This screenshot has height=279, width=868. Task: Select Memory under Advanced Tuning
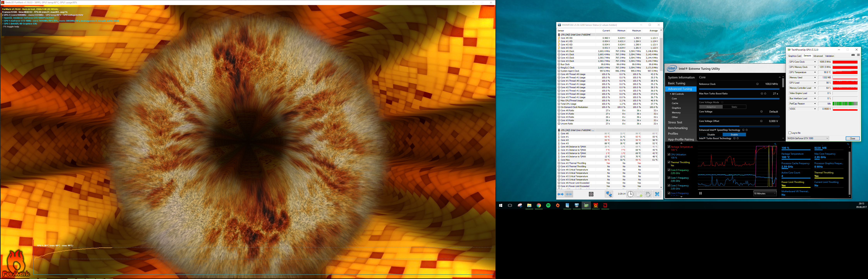pyautogui.click(x=676, y=113)
